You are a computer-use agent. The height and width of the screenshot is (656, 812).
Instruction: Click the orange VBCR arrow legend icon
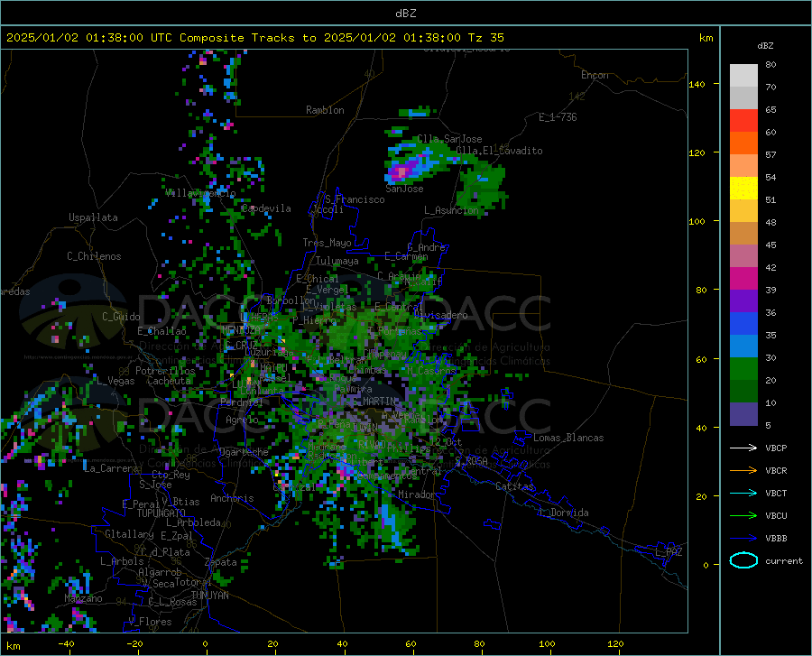[743, 471]
